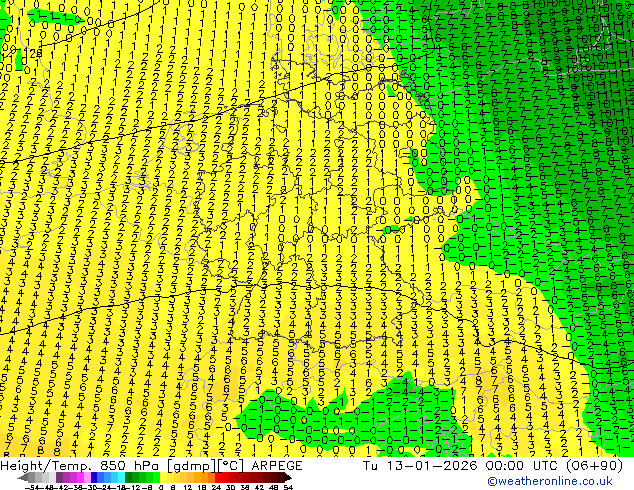634x490 pixels.
Task: Click the positive 24 legend scale value
Action: click(216, 488)
